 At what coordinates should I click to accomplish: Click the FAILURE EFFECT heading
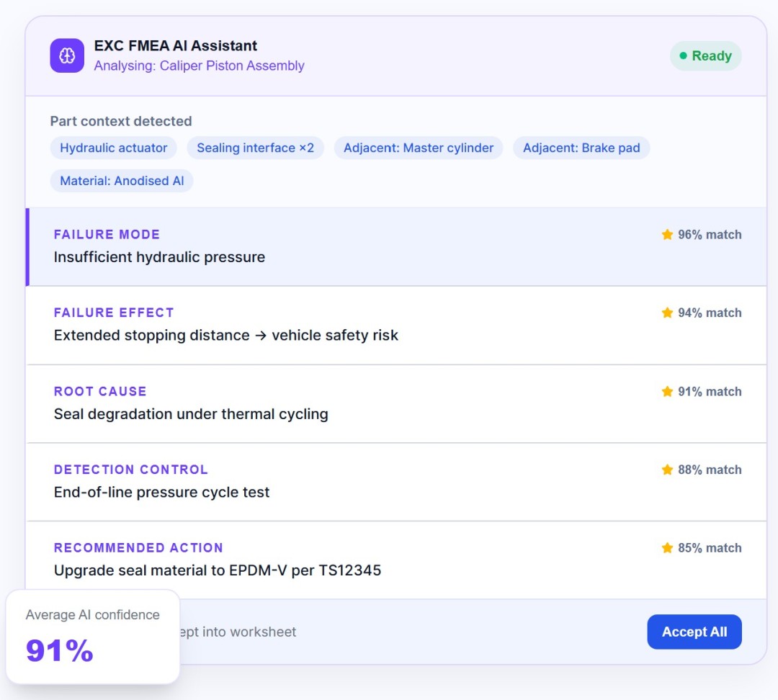(114, 313)
